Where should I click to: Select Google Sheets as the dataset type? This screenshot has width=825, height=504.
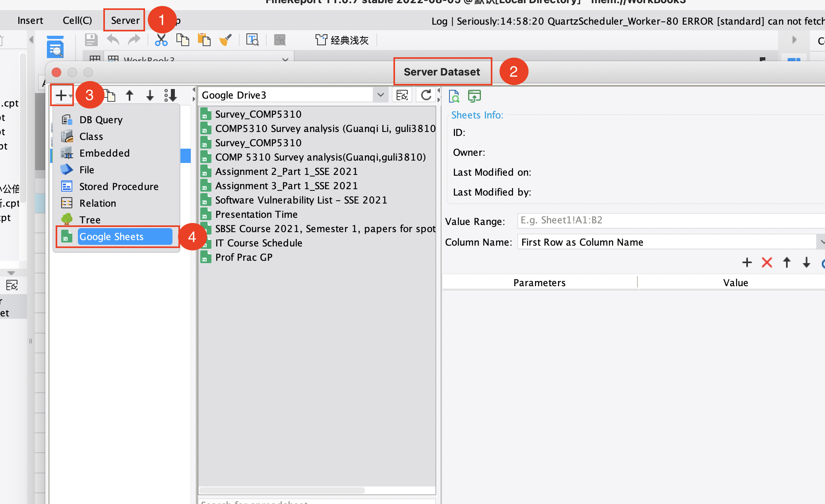(x=111, y=236)
